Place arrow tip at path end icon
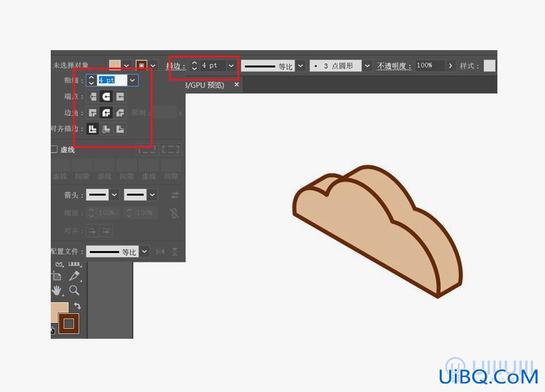This screenshot has height=392, width=545. pos(106,230)
